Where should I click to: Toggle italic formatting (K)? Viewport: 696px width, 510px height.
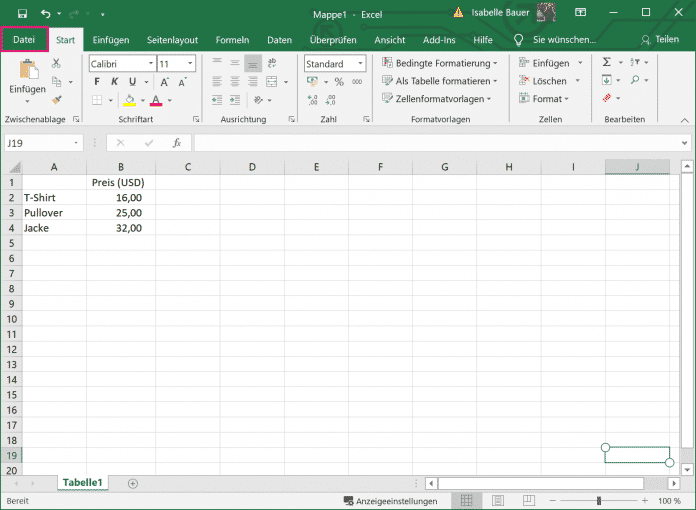(x=114, y=81)
